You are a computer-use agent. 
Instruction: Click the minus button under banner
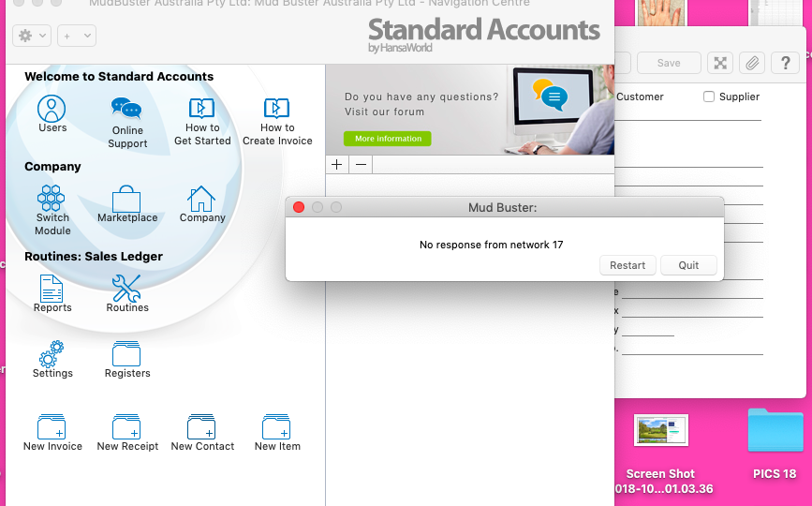361,165
